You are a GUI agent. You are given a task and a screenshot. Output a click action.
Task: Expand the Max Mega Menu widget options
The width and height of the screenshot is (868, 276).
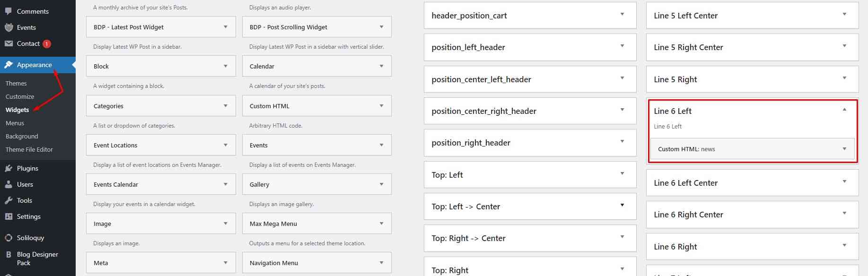pyautogui.click(x=381, y=224)
